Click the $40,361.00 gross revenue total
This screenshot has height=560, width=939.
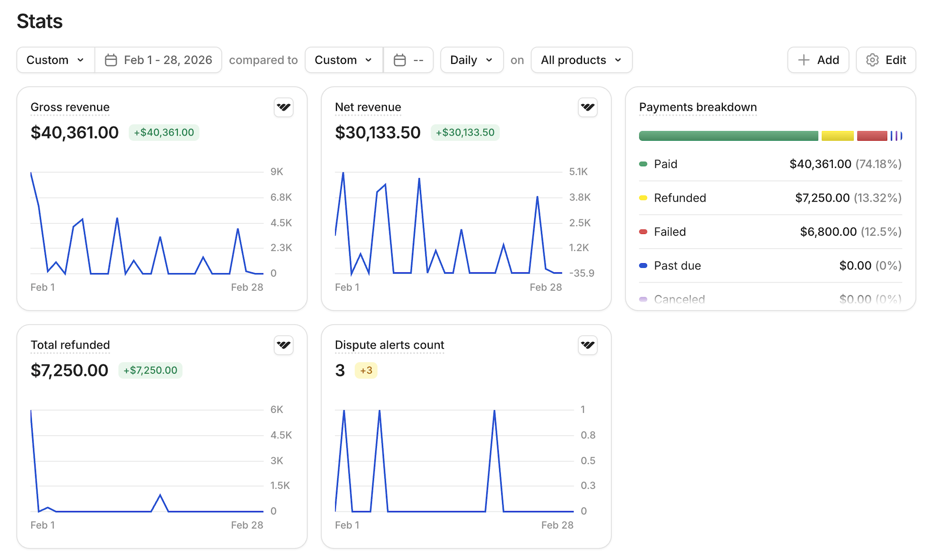click(x=74, y=133)
